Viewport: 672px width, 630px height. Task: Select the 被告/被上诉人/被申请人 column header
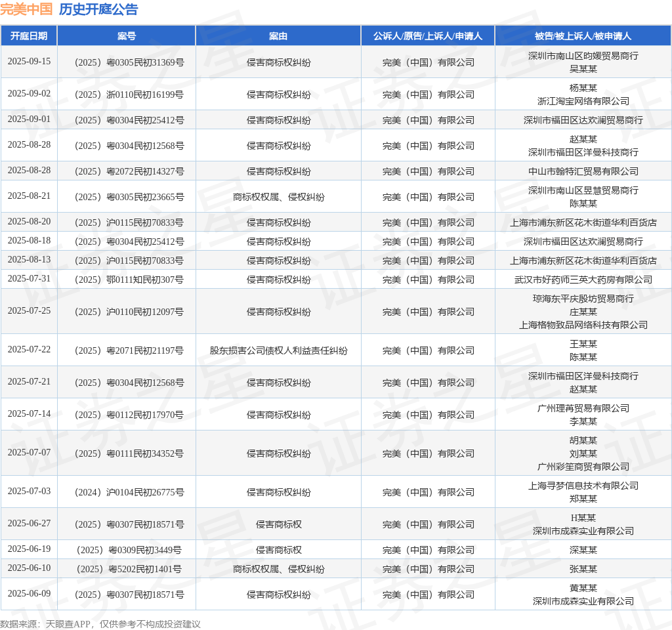(x=583, y=36)
